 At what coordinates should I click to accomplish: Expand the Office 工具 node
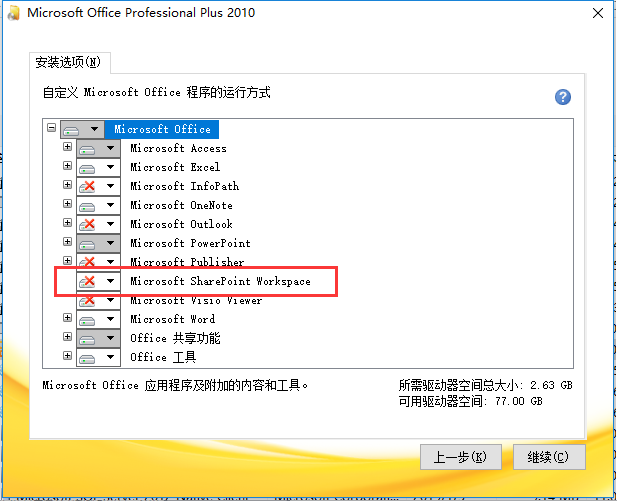coord(67,356)
